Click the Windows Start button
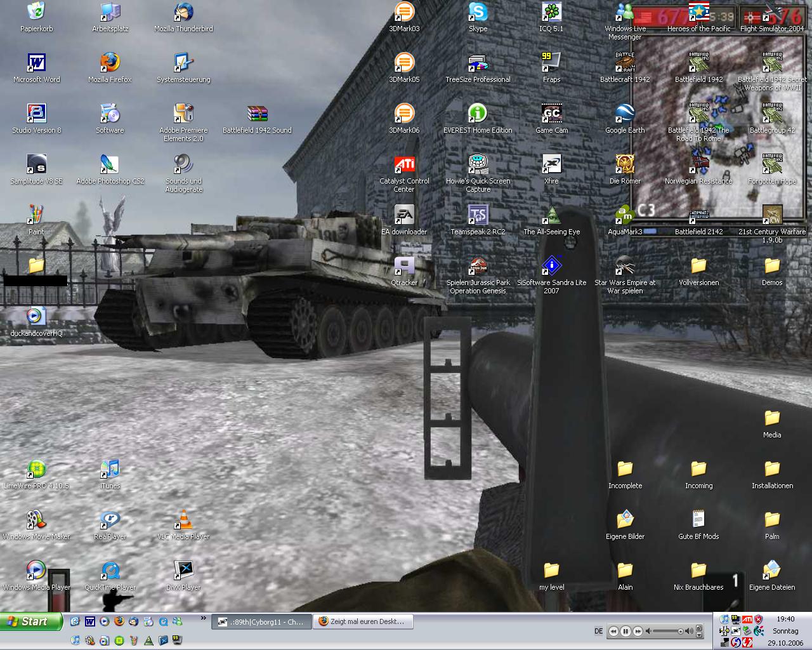This screenshot has width=812, height=650. (31, 622)
